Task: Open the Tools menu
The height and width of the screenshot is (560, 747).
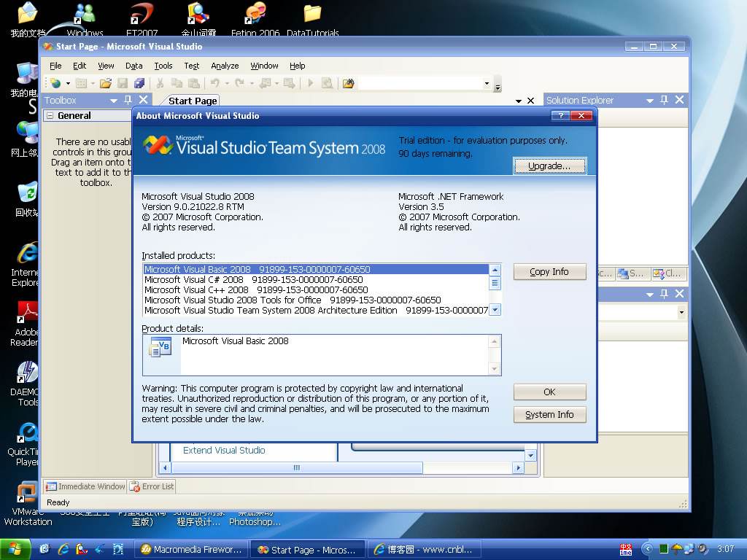Action: 163,66
